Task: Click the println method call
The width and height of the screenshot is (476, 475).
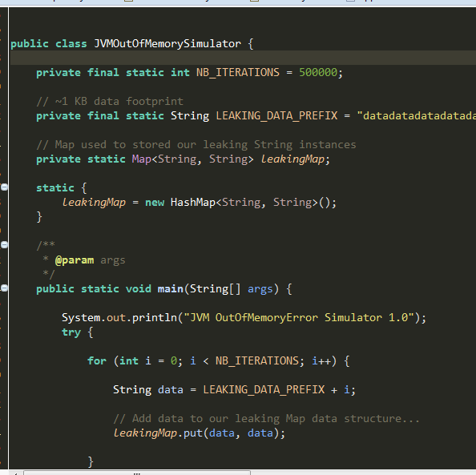Action: (155, 318)
